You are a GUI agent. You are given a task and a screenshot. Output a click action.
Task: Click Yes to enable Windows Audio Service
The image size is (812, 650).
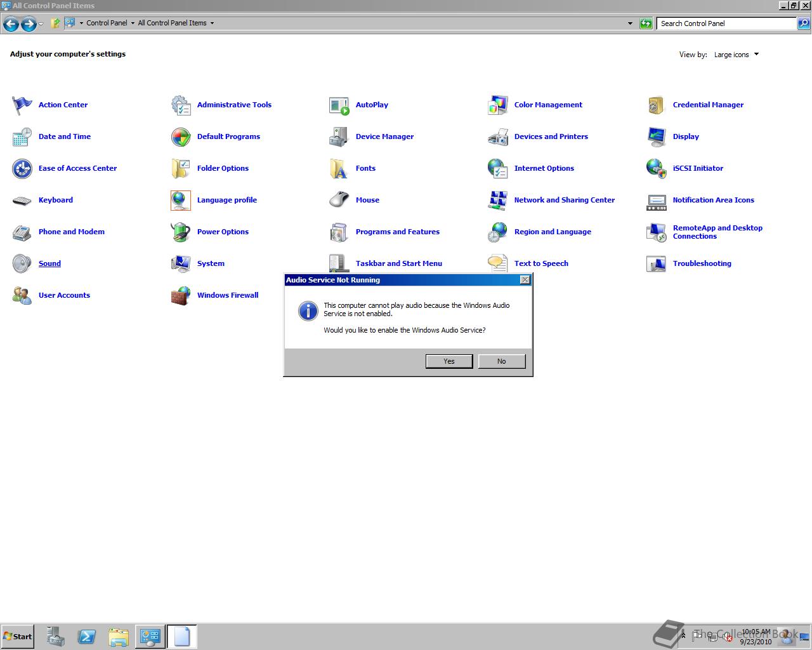(x=449, y=361)
